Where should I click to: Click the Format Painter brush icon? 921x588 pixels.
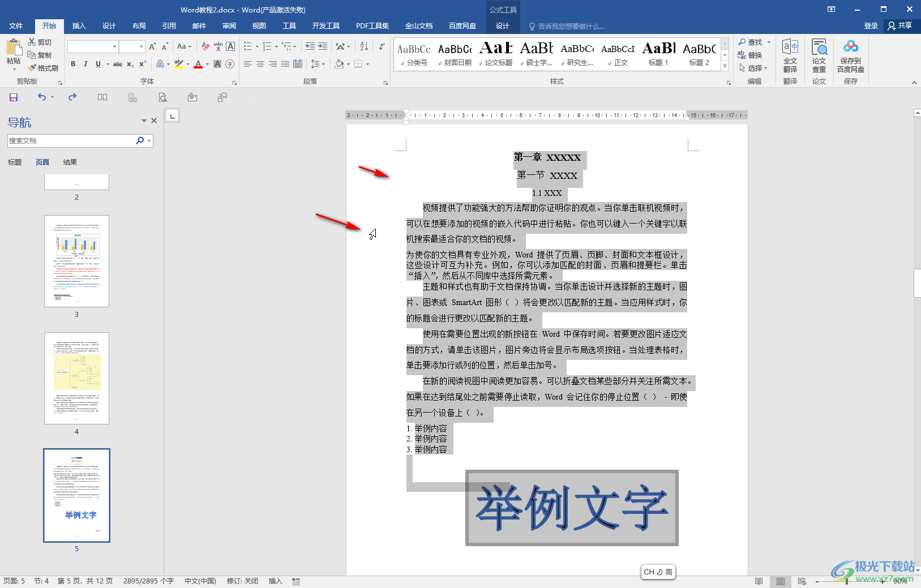point(32,68)
